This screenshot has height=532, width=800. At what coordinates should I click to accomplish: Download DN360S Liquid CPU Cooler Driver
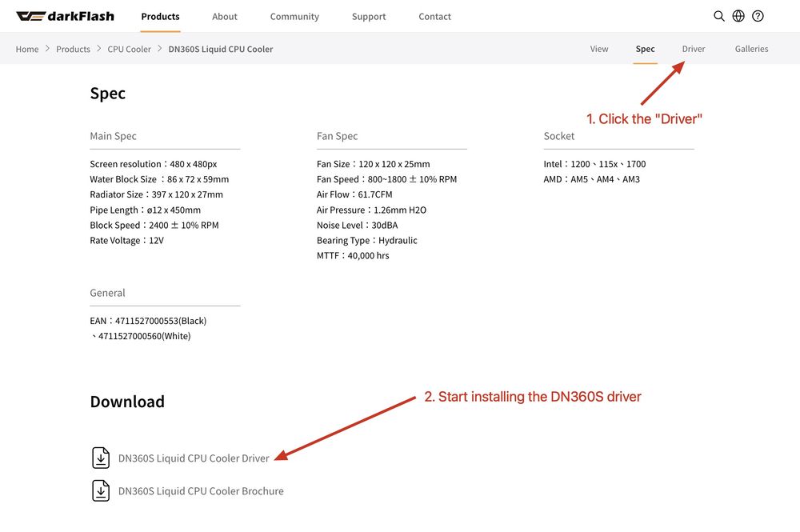click(x=194, y=458)
